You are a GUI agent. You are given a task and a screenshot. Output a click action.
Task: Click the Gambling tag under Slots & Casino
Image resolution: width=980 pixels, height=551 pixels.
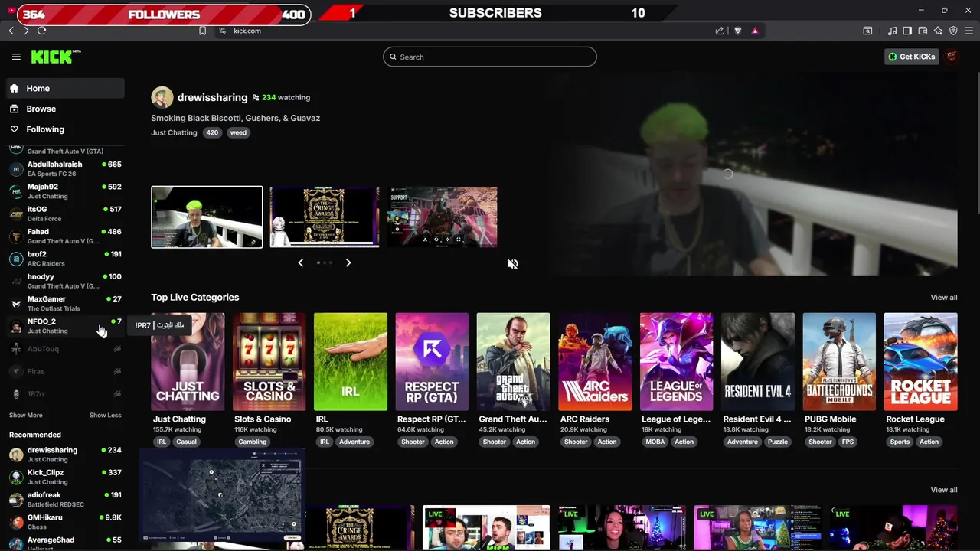[252, 442]
